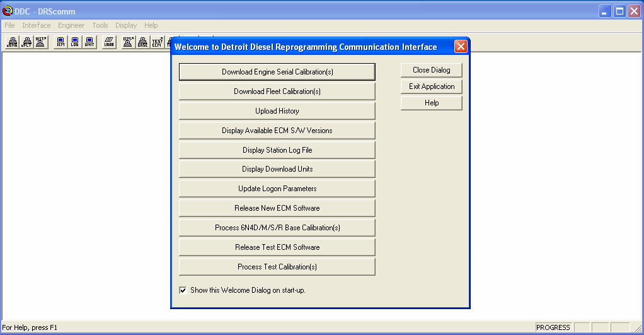This screenshot has height=335, width=644.
Task: Click the LOG display station log toolbar icon
Action: click(75, 42)
